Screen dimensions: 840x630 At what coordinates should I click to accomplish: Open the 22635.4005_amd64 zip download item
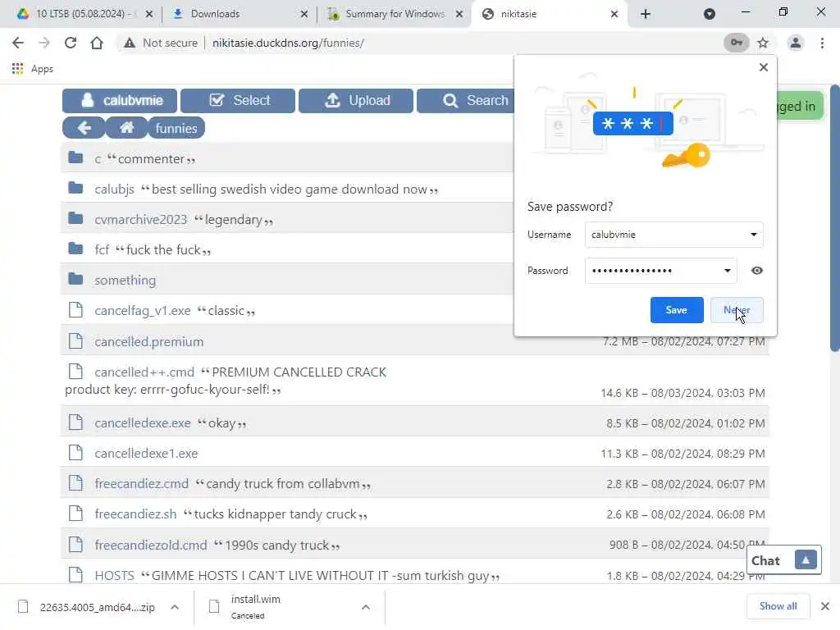pos(97,607)
